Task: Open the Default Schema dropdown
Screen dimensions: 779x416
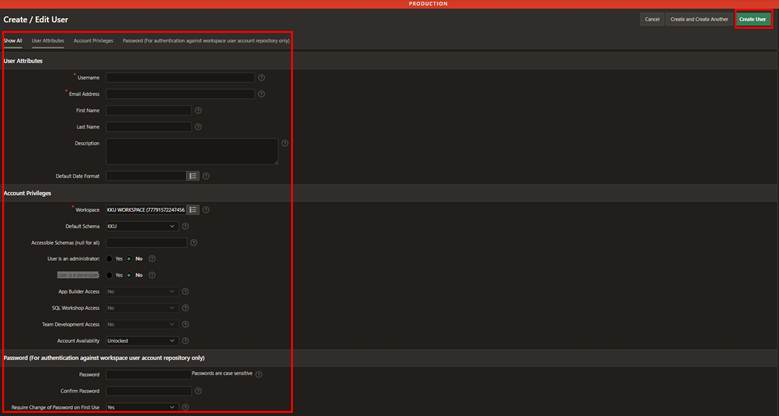Action: pos(142,226)
